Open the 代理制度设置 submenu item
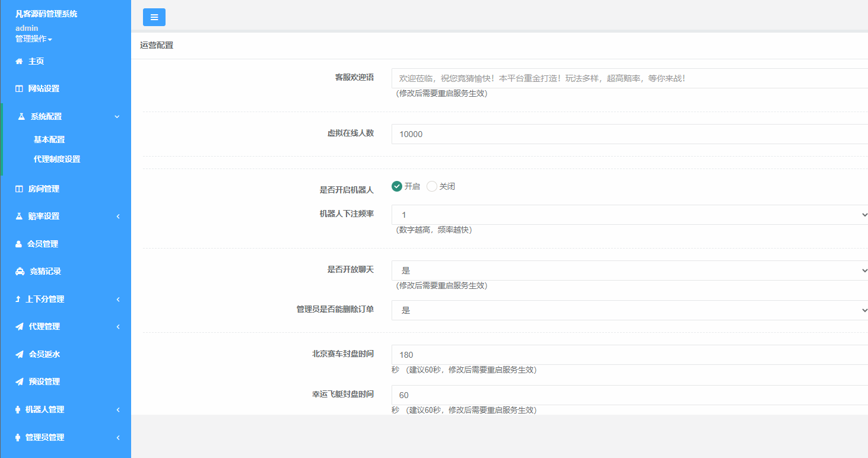Screen dimensions: 868x458 [x=57, y=159]
